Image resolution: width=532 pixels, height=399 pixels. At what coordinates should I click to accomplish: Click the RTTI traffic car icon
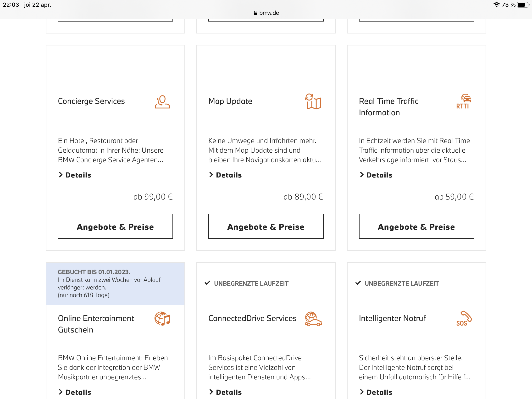[x=464, y=101]
